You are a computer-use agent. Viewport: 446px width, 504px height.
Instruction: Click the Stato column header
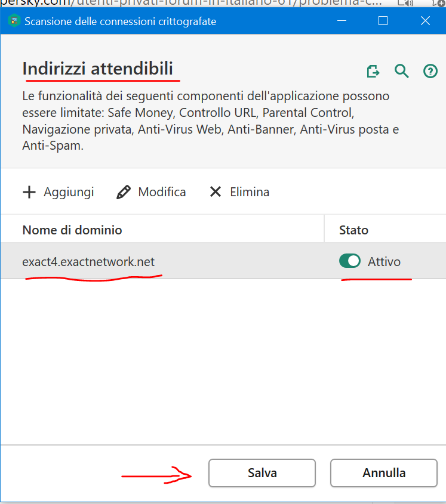click(x=385, y=230)
